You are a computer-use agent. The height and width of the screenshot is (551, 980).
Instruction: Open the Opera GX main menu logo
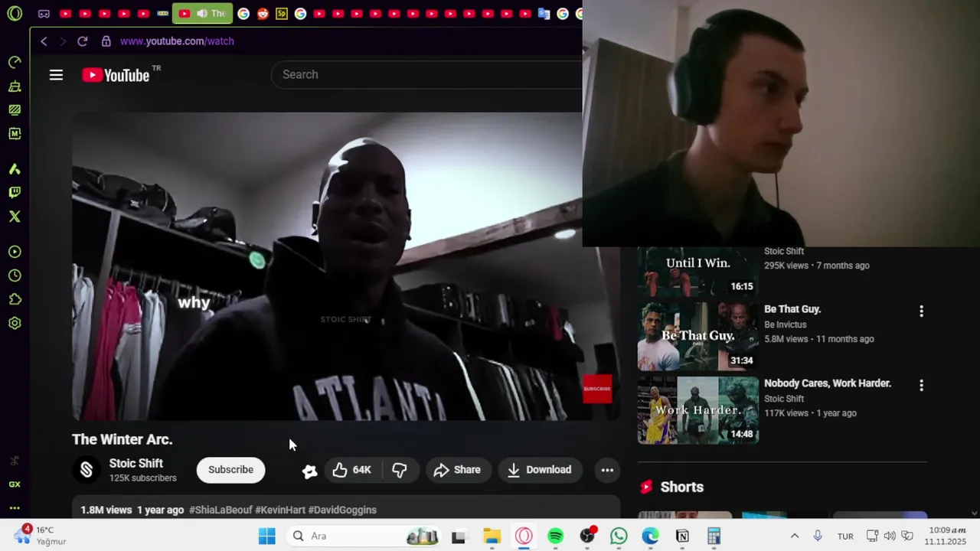point(15,14)
